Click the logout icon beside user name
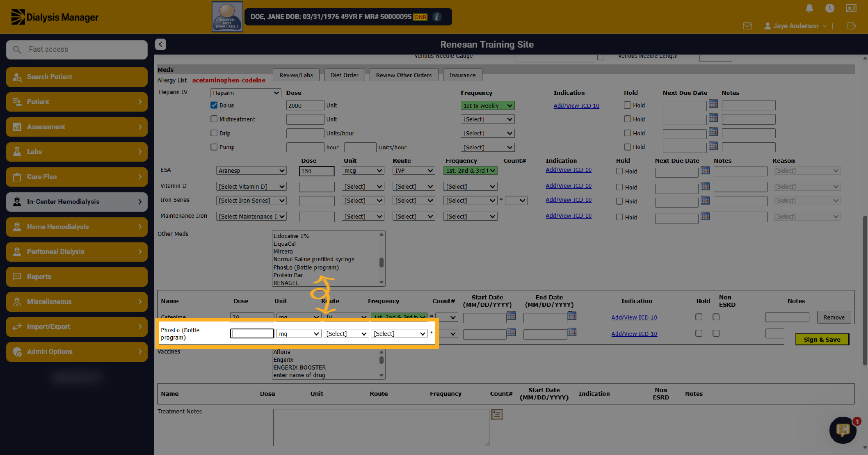Image resolution: width=868 pixels, height=455 pixels. 852,26
